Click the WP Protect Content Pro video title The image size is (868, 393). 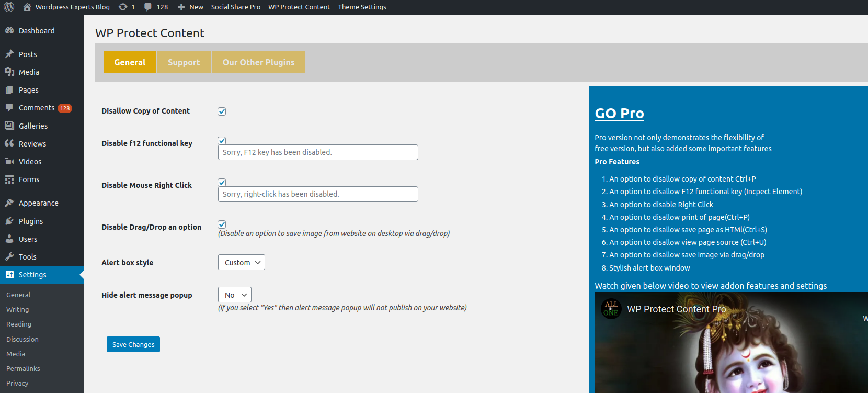[677, 309]
